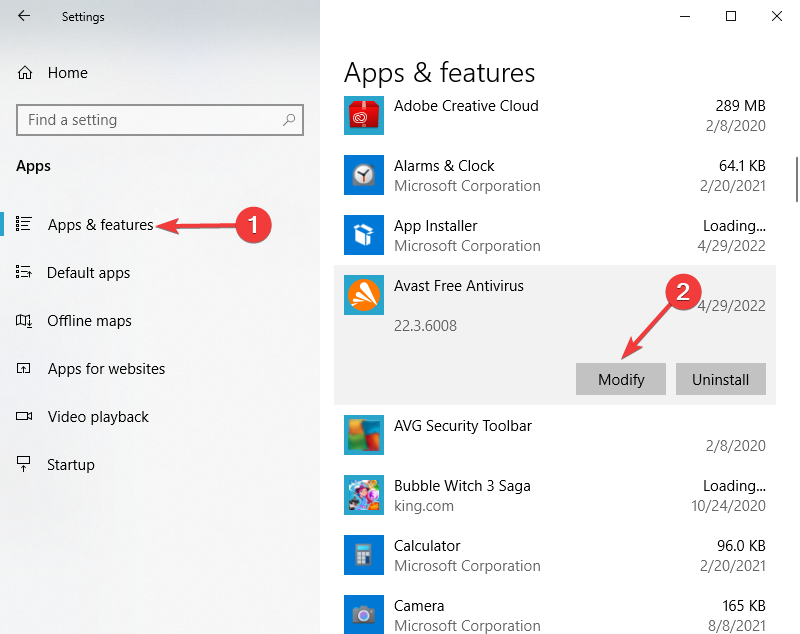Select the Adobe Creative Cloud entry name
The height and width of the screenshot is (634, 800).
466,106
